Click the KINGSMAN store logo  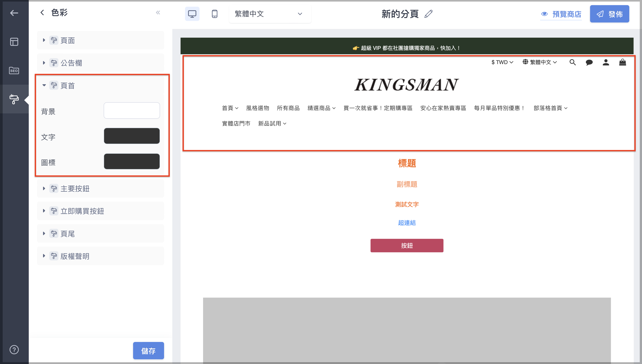(407, 84)
